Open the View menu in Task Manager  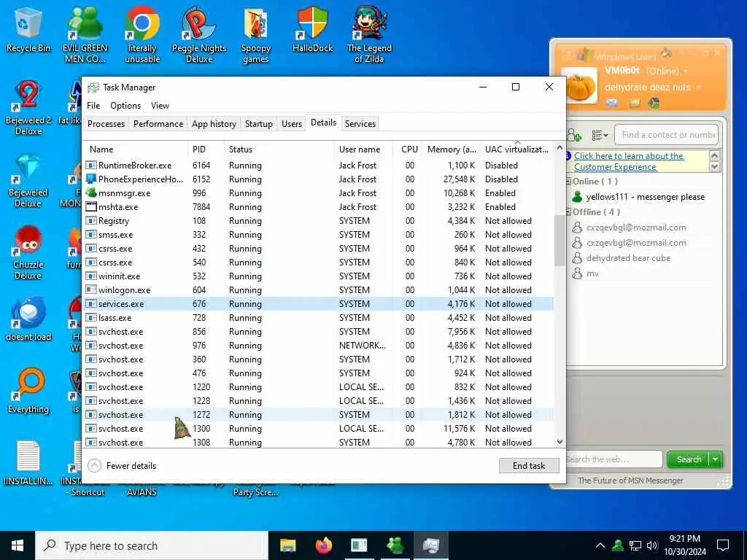[x=160, y=106]
